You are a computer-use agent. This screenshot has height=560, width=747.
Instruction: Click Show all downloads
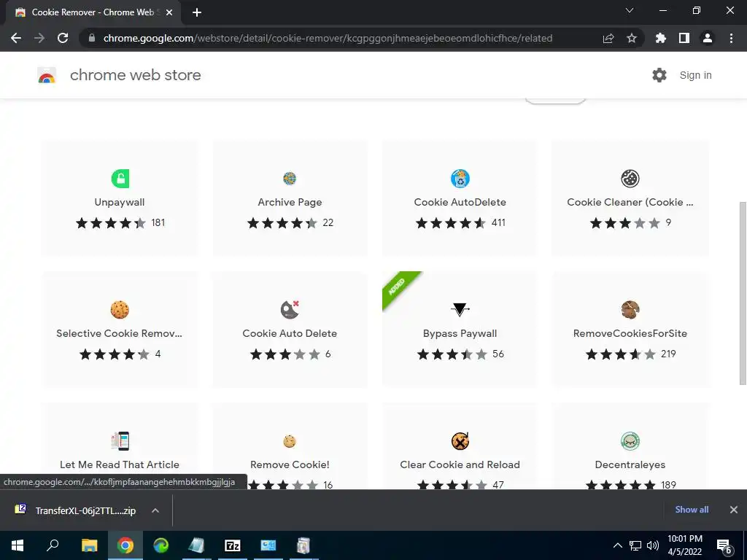point(692,510)
